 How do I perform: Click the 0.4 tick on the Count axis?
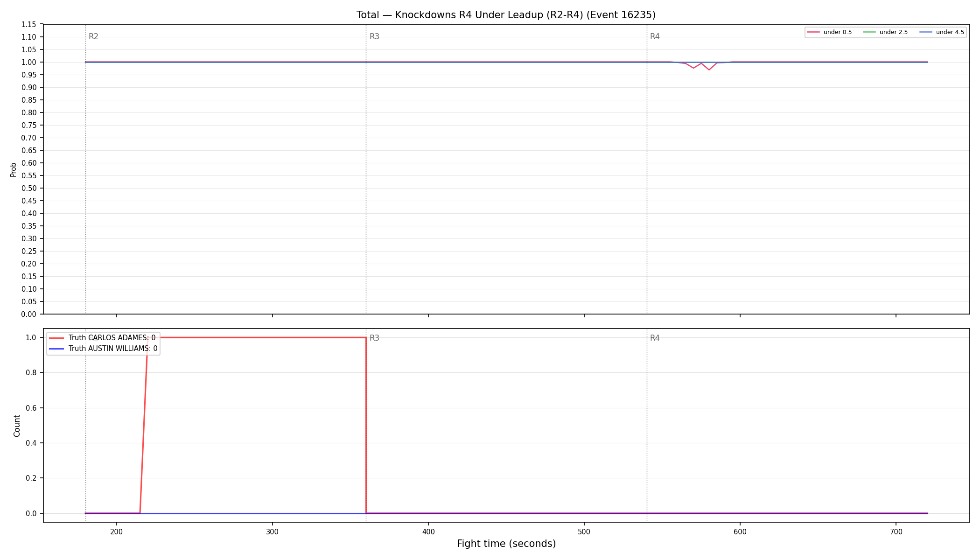(31, 443)
